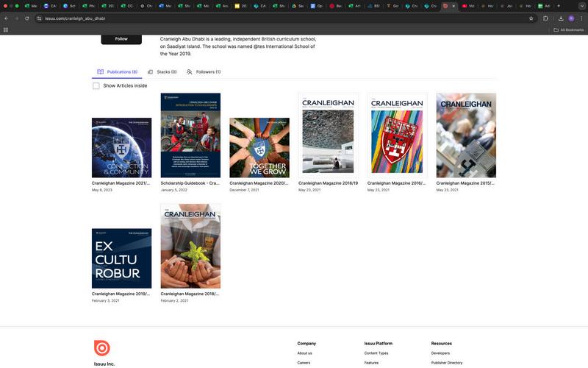Reload the current Issuu page
This screenshot has height=368, width=588.
[x=27, y=18]
